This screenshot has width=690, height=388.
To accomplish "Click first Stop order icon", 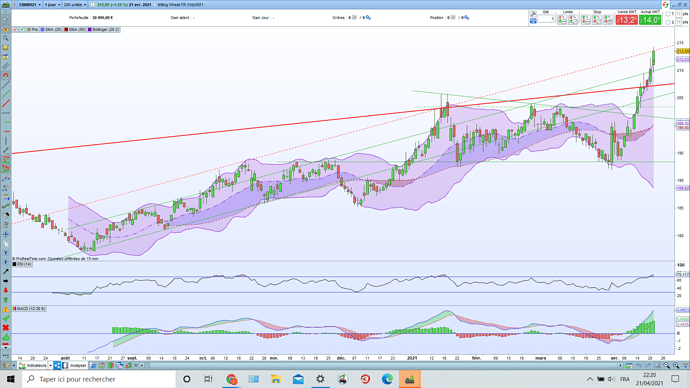I will click(x=585, y=20).
